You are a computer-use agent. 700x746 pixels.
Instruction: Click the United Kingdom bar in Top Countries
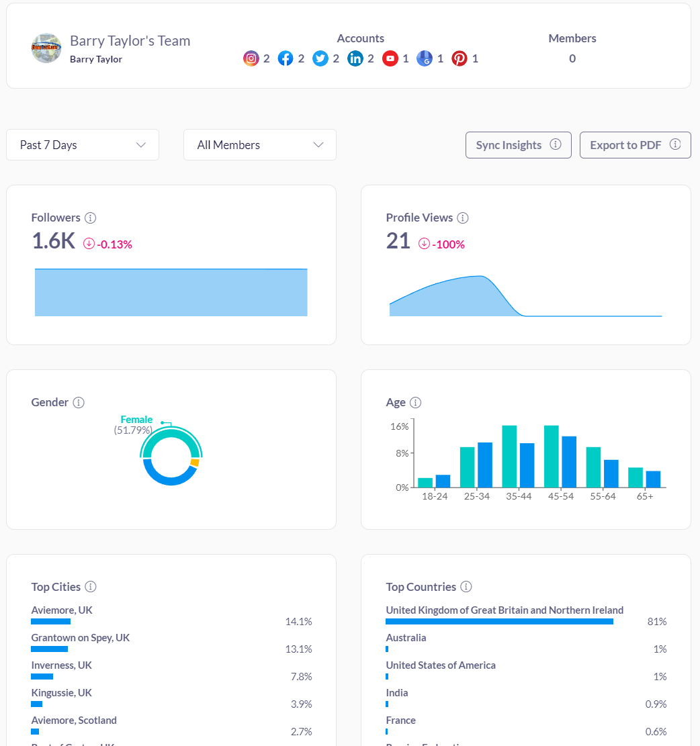pos(499,622)
